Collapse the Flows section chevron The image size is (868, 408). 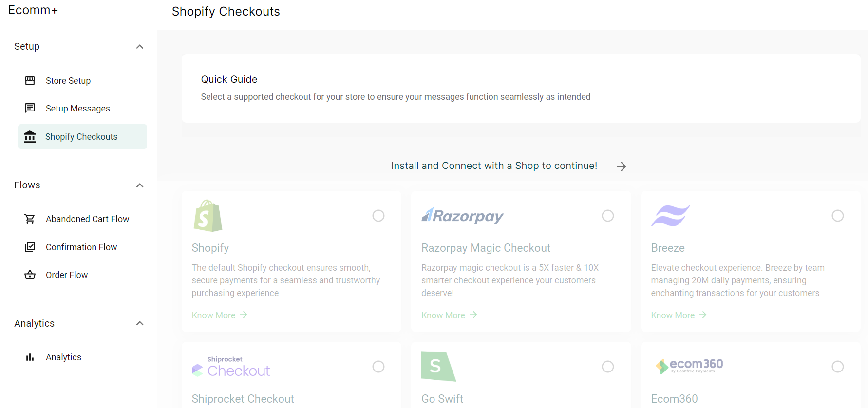coord(140,185)
